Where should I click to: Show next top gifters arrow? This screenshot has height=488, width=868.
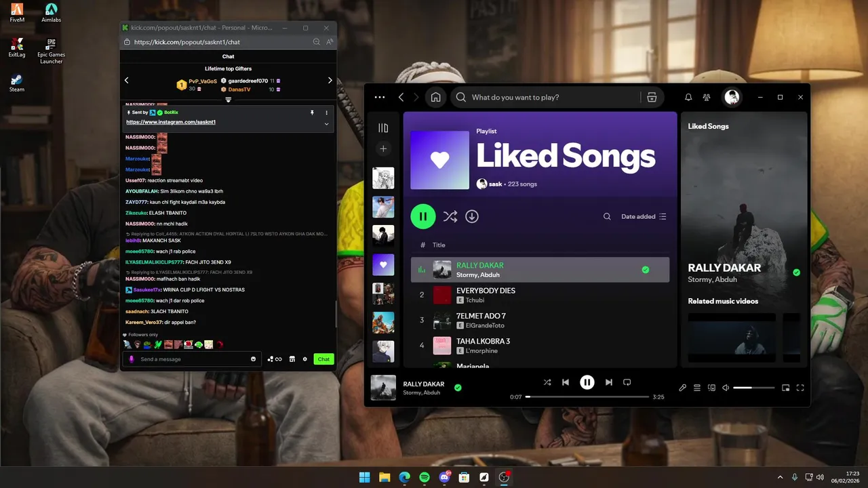click(x=330, y=80)
